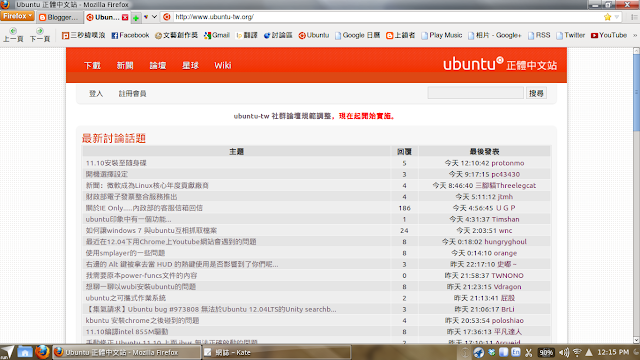This screenshot has height=360, width=640.
Task: Open user profile protonmo
Action: [x=508, y=163]
